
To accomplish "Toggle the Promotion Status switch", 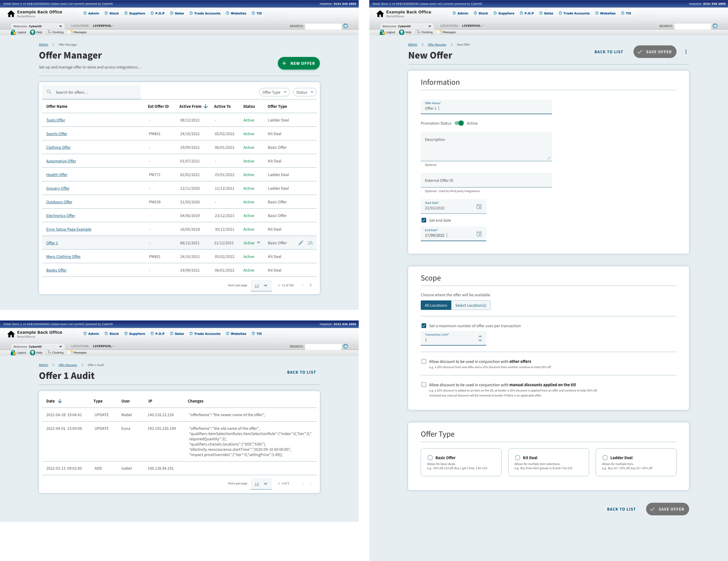I will click(459, 123).
